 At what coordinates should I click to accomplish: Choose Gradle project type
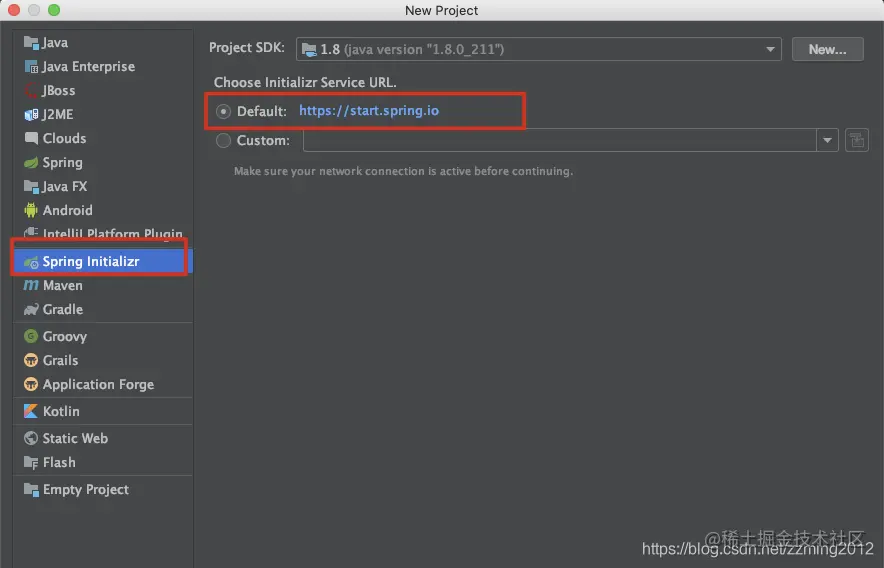(x=103, y=310)
